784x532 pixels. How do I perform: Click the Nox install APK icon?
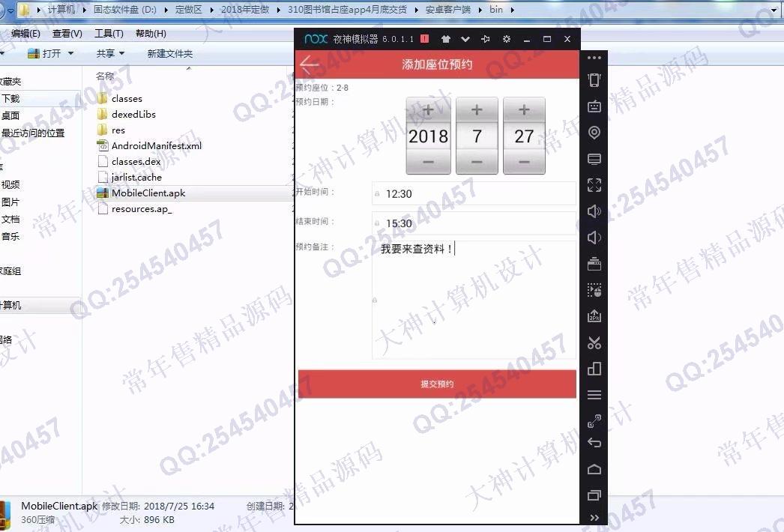pyautogui.click(x=594, y=316)
